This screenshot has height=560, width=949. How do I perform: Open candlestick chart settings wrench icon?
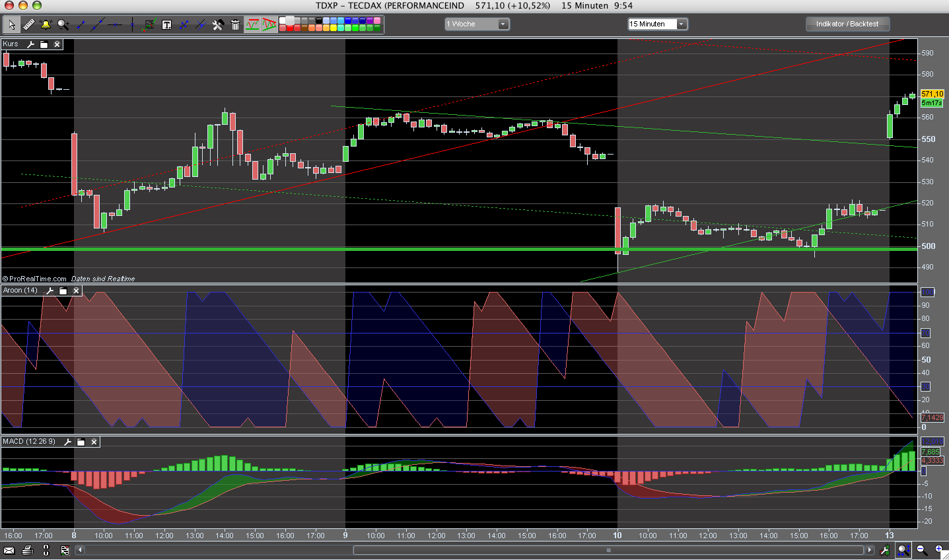[x=30, y=44]
